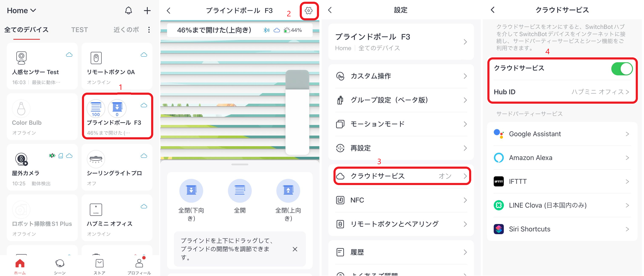Switch to 近くのボ tab
644x276 pixels.
(x=126, y=30)
